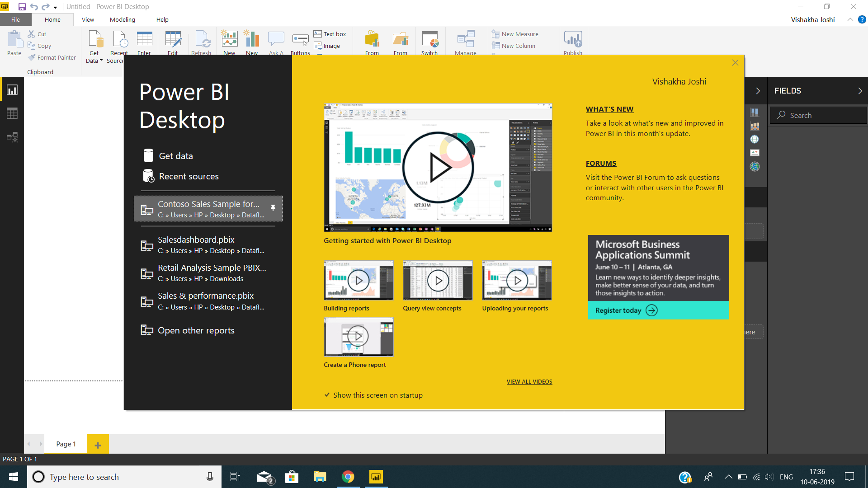Open Salesdashboard.pbix from recent list
Image resolution: width=868 pixels, height=488 pixels.
tap(203, 244)
